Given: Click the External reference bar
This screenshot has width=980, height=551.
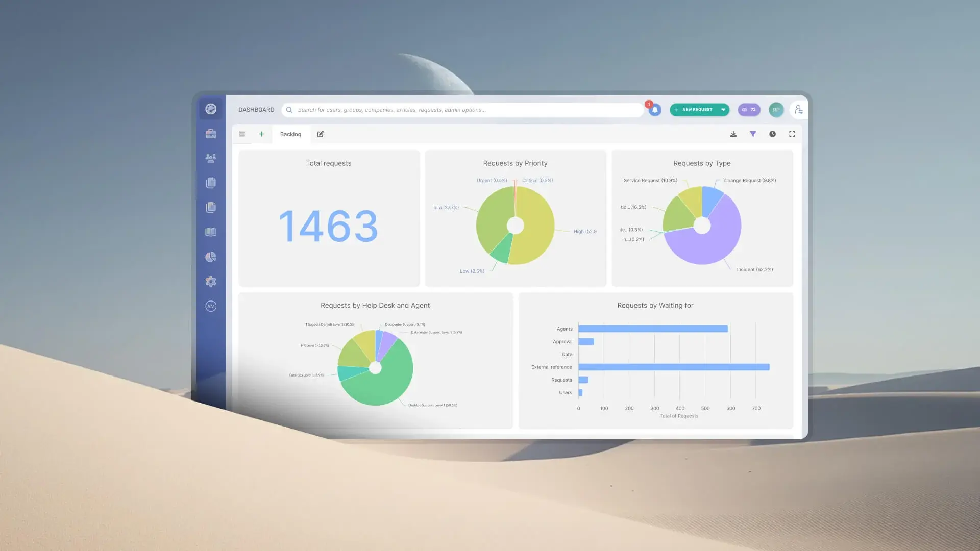Looking at the screenshot, I should pyautogui.click(x=674, y=367).
